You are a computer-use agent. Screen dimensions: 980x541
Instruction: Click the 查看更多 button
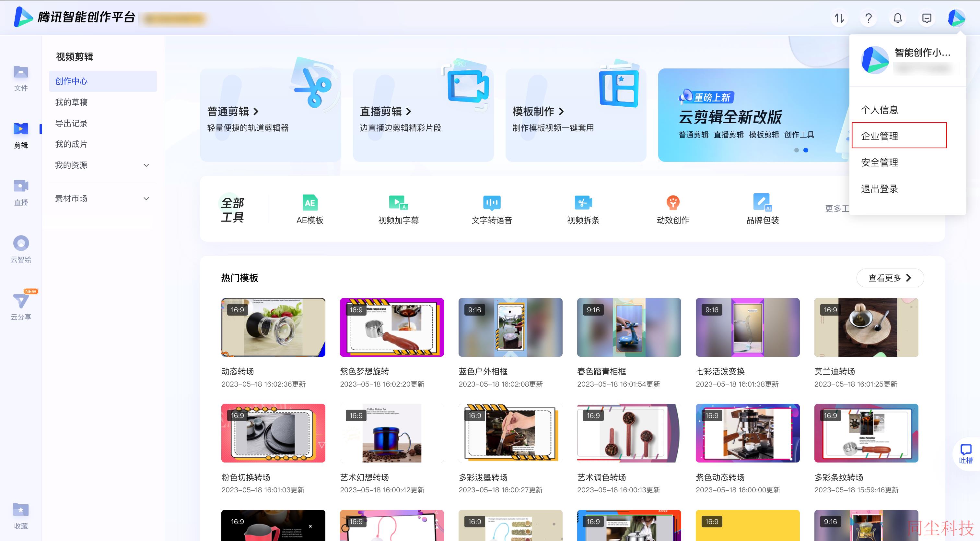pos(890,278)
